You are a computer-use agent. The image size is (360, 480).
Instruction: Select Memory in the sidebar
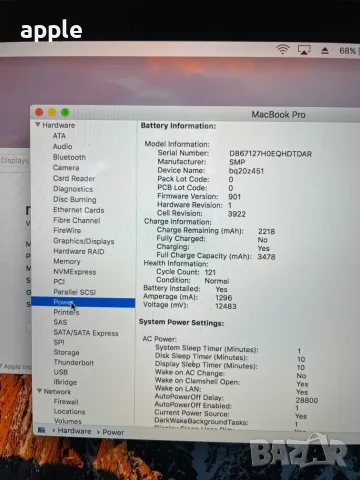coord(67,261)
